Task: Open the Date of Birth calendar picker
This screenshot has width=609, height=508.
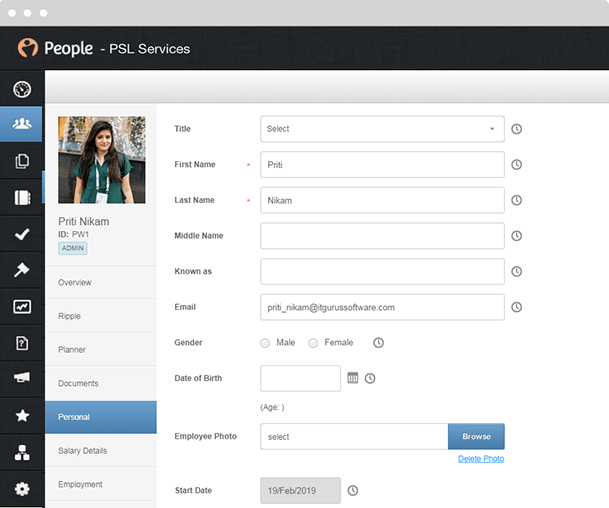Action: coord(353,378)
